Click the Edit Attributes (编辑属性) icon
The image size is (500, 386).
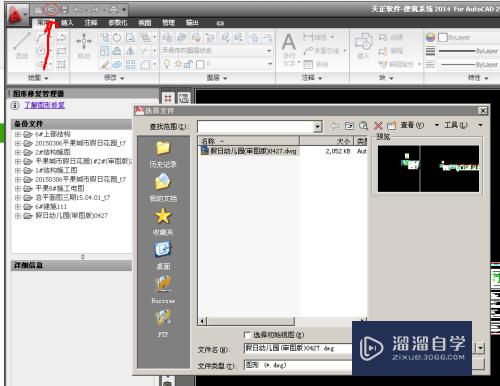396,64
